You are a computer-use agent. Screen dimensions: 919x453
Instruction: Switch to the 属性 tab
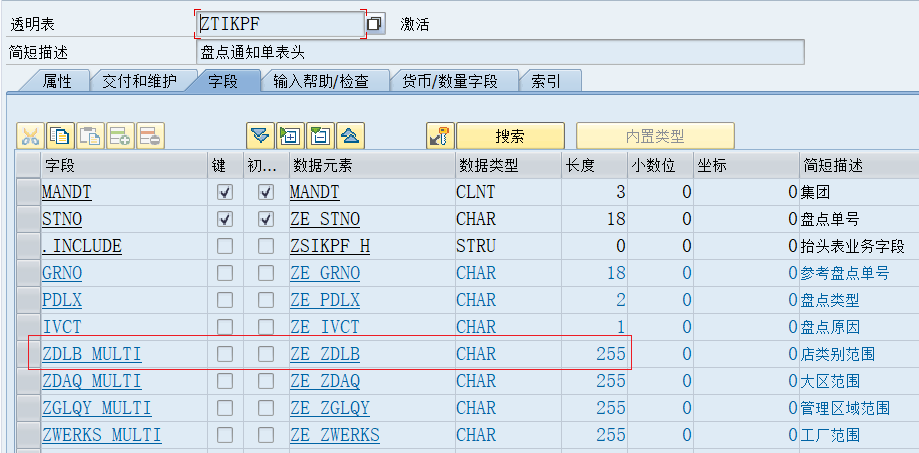(57, 81)
